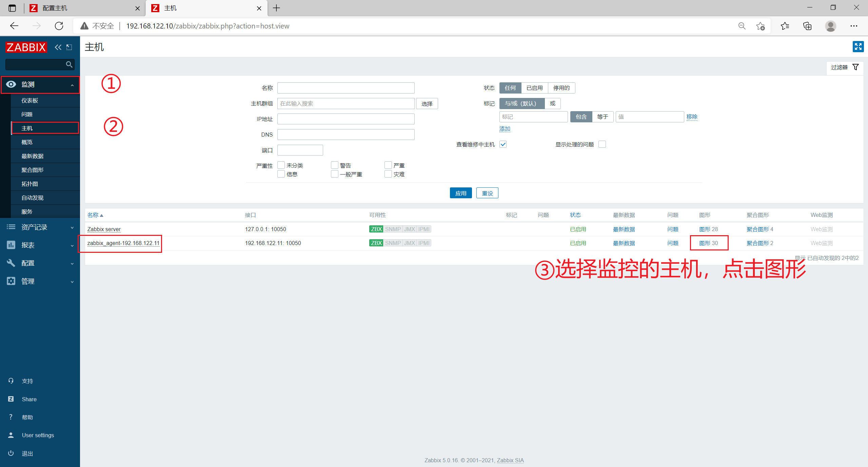Image resolution: width=868 pixels, height=467 pixels.
Task: Click the browser address bar URL
Action: point(208,26)
